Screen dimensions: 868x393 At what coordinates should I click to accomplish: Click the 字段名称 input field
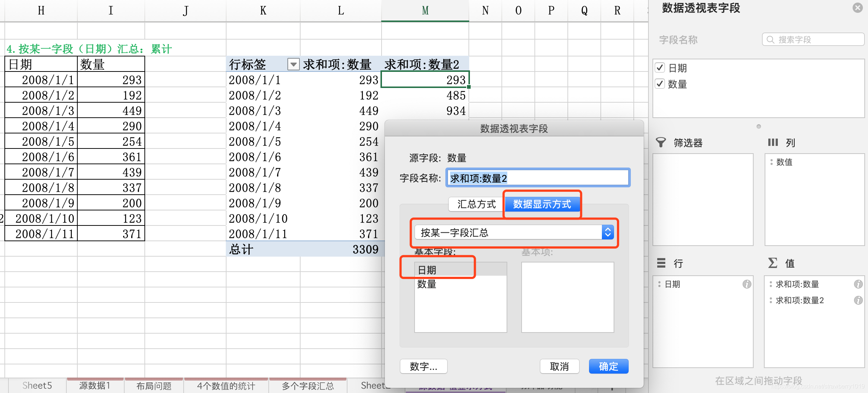point(538,178)
